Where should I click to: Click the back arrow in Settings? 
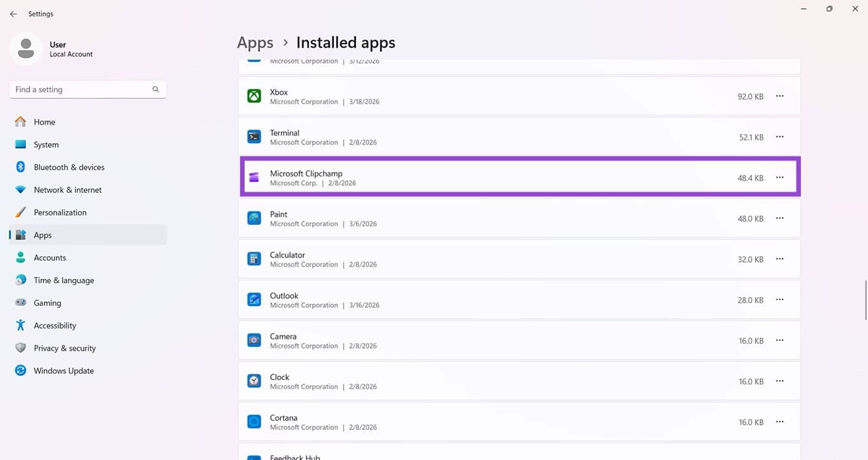pyautogui.click(x=13, y=14)
